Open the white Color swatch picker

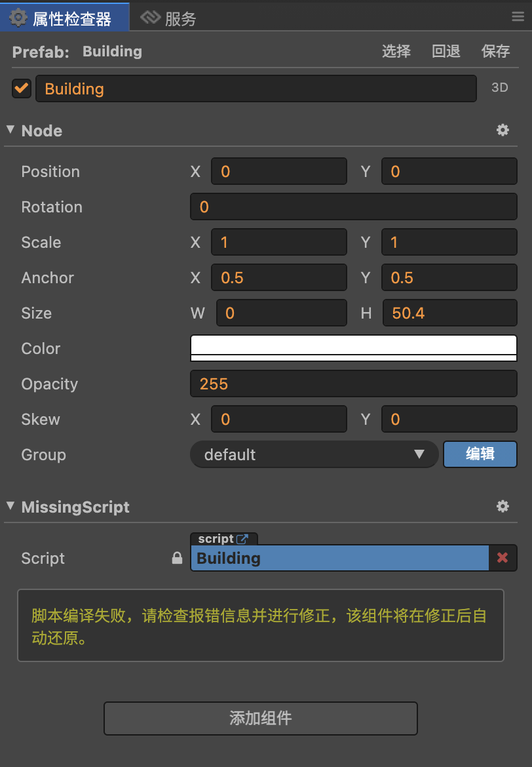(353, 348)
